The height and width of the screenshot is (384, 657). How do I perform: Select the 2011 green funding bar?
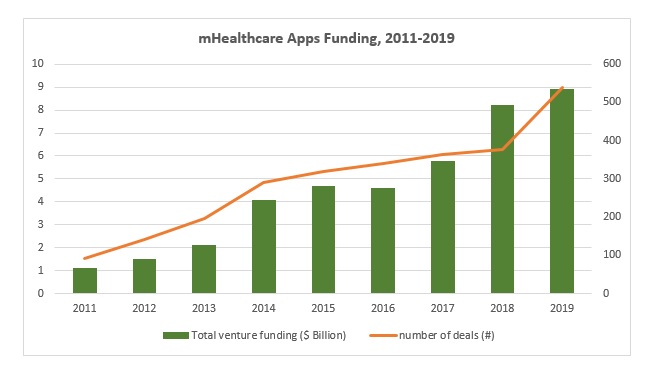(85, 280)
